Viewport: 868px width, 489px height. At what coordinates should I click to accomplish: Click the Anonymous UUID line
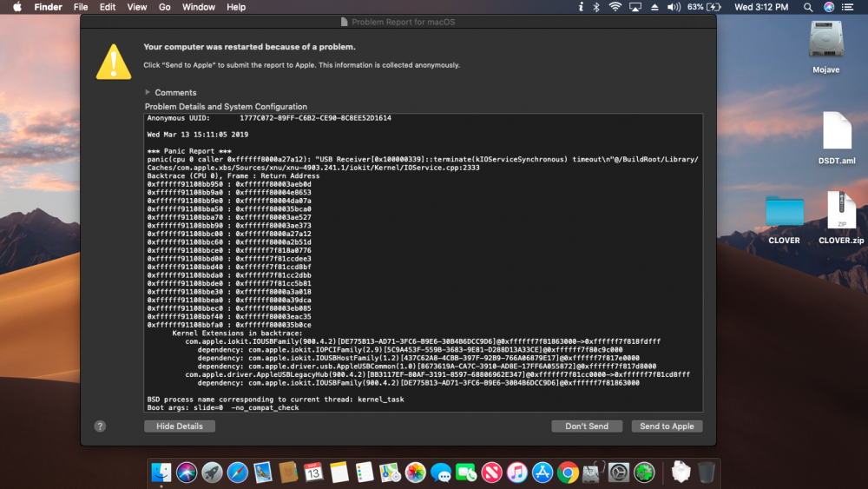[x=269, y=118]
